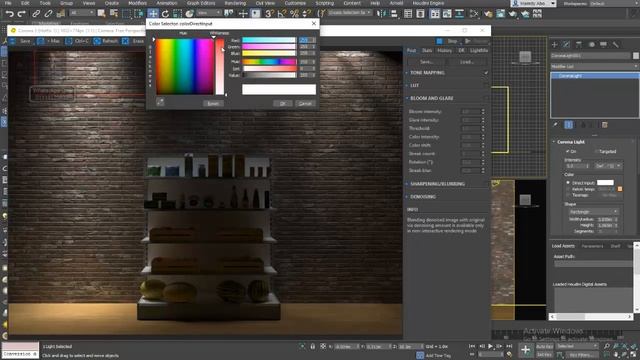640x360 pixels.
Task: Open the light shape Rectangle dropdown
Action: tap(593, 212)
